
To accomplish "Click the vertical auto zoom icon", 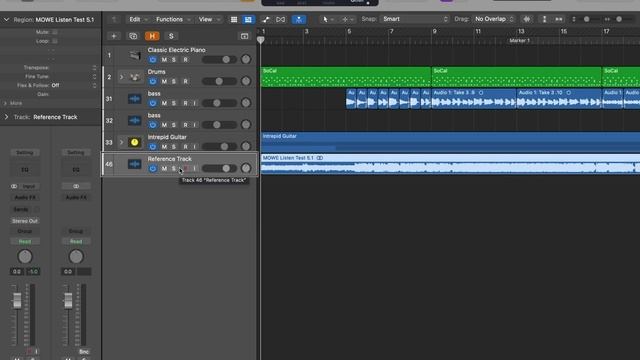I will click(544, 19).
